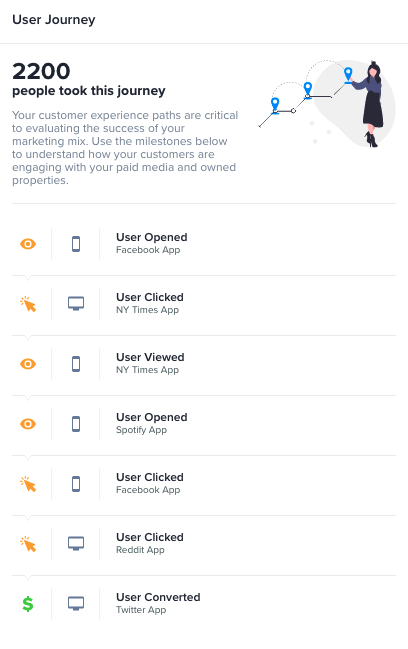The image size is (408, 649).
Task: Click the monitor icon in Twitter App converted row
Action: 76,604
